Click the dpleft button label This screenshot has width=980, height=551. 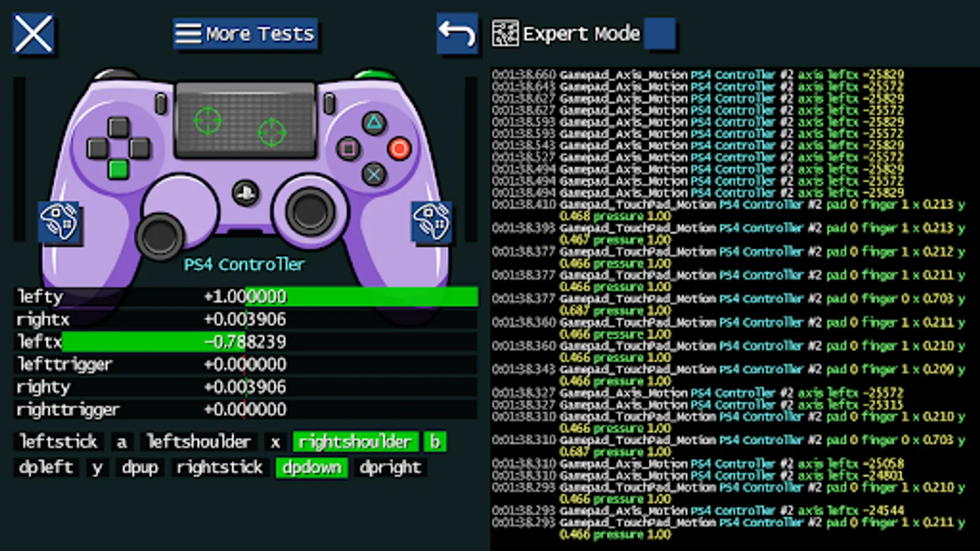(x=46, y=468)
